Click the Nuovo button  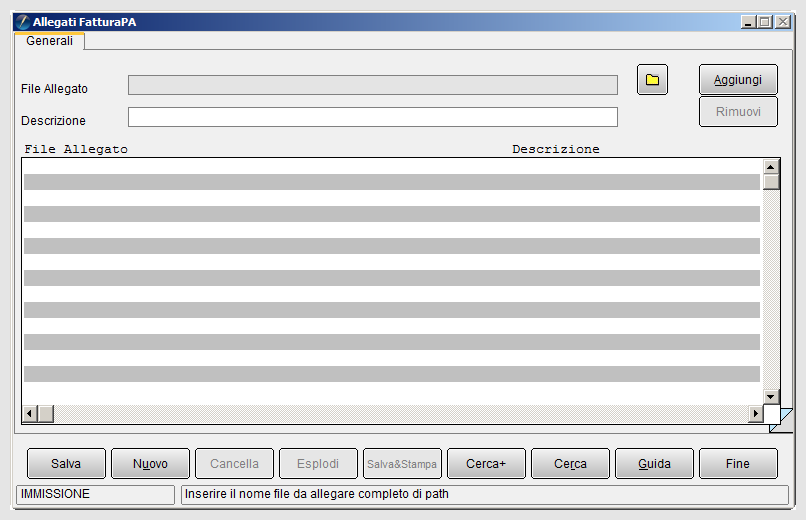coord(150,463)
